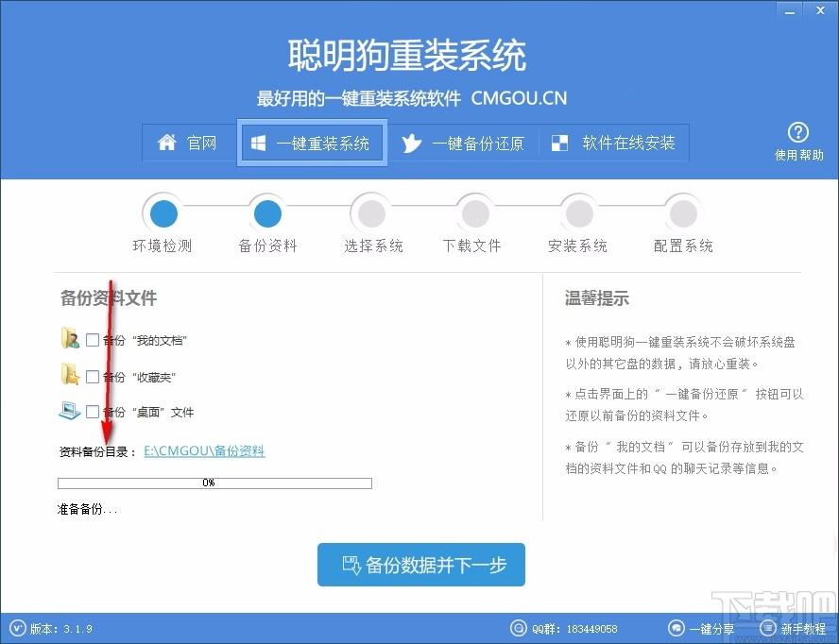Click the 配置系统 step label
Image resolution: width=839 pixels, height=644 pixels.
(x=683, y=246)
